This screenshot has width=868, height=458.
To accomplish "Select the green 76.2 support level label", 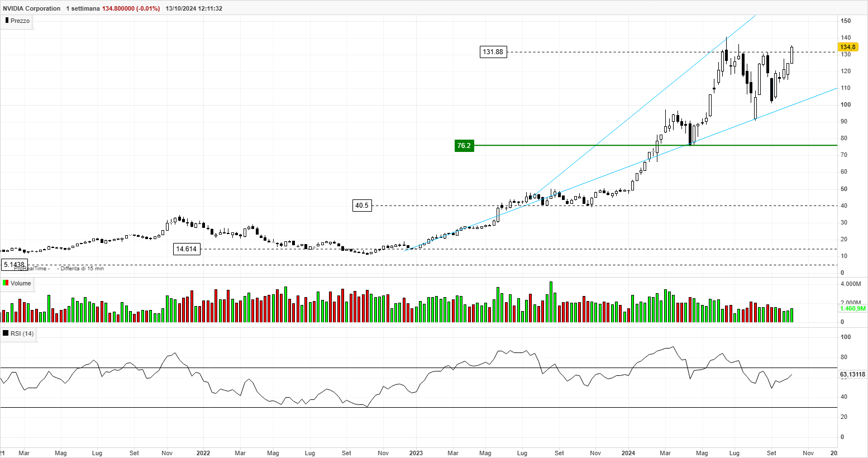I will click(x=464, y=146).
